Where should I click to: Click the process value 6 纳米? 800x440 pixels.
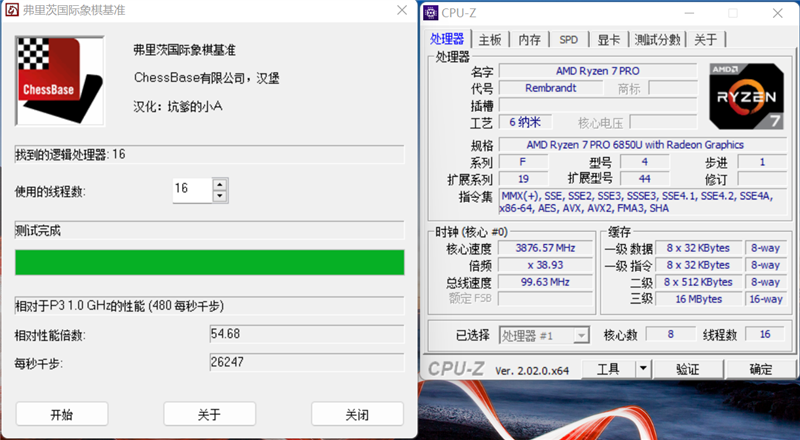[525, 122]
